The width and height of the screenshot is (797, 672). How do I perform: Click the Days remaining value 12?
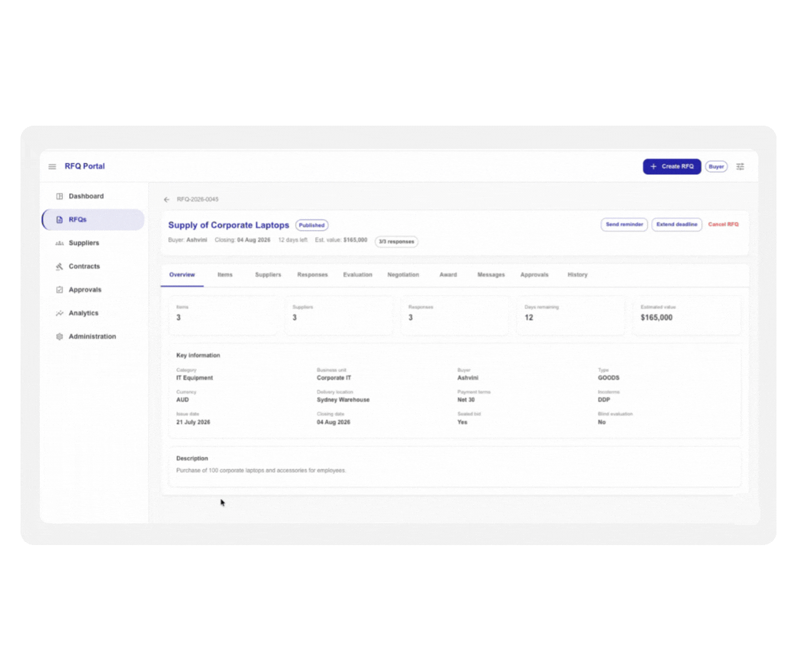[529, 318]
